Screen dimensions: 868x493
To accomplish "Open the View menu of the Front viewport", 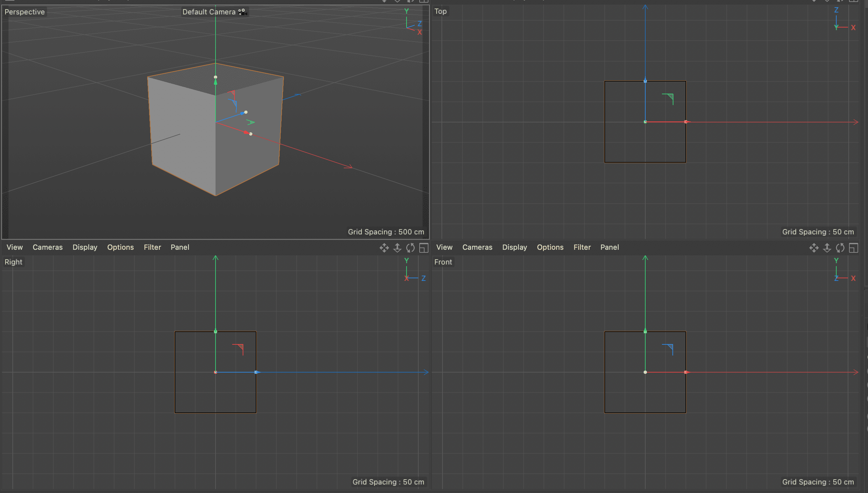I will pos(444,247).
